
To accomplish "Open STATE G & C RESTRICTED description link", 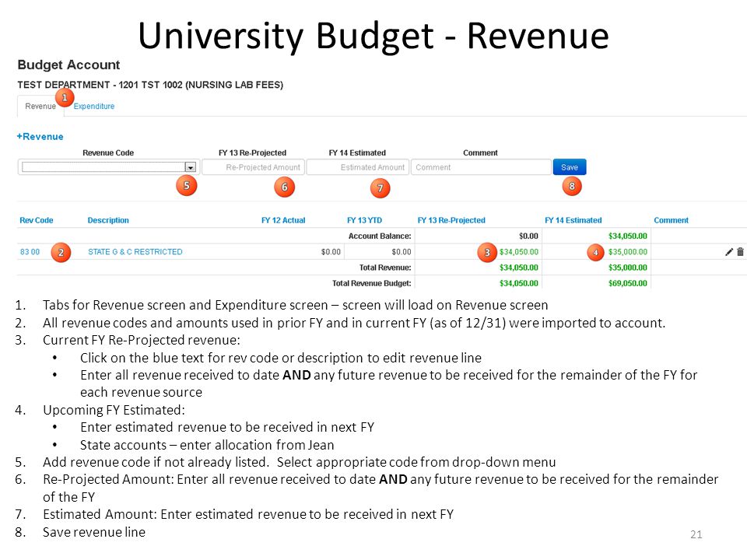I will tap(135, 252).
